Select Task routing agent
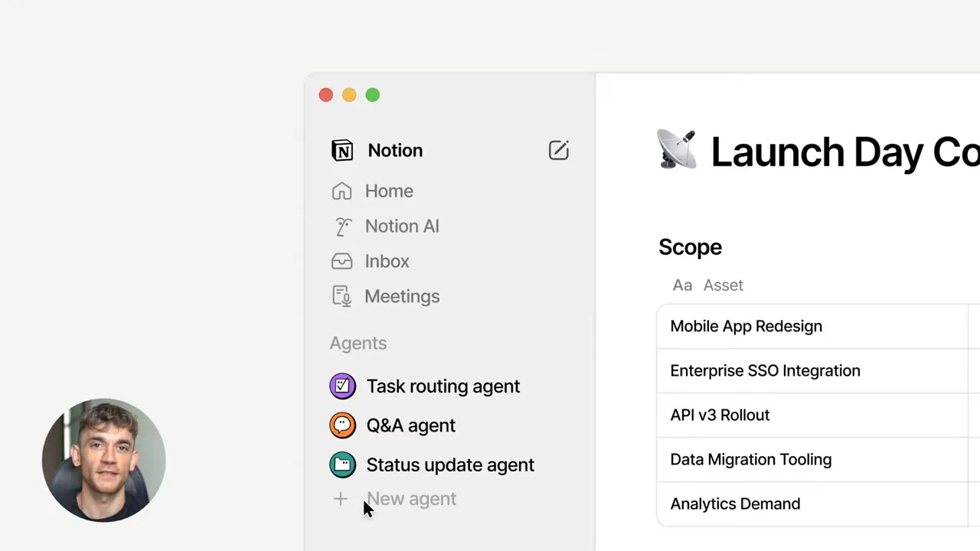 443,386
